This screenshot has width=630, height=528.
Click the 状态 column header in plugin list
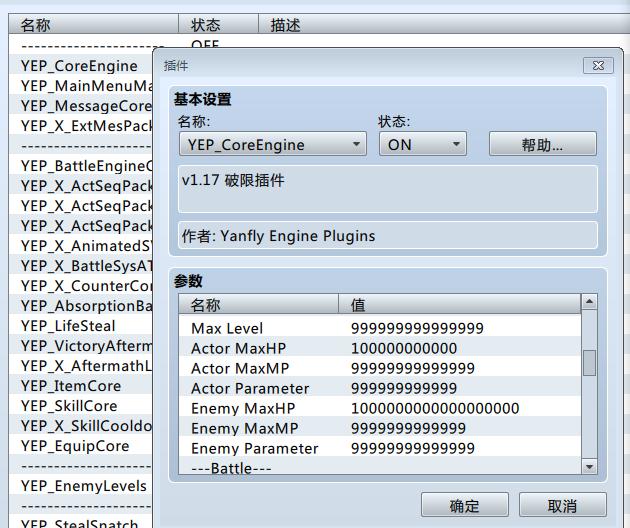pyautogui.click(x=218, y=24)
